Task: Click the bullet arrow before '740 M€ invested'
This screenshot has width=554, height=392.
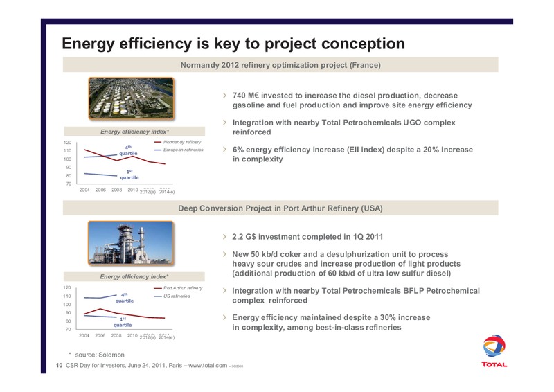Action: 224,96
